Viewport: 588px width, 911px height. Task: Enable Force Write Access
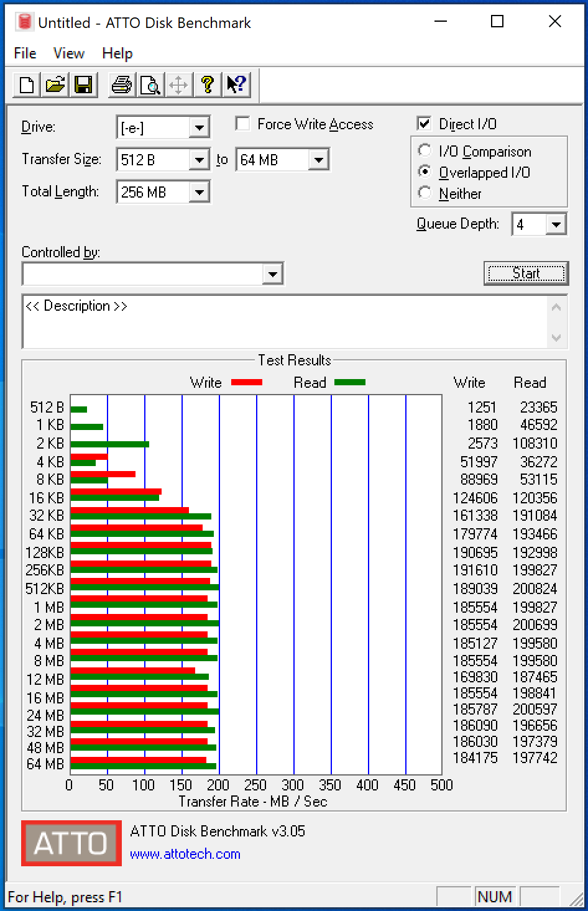point(242,124)
